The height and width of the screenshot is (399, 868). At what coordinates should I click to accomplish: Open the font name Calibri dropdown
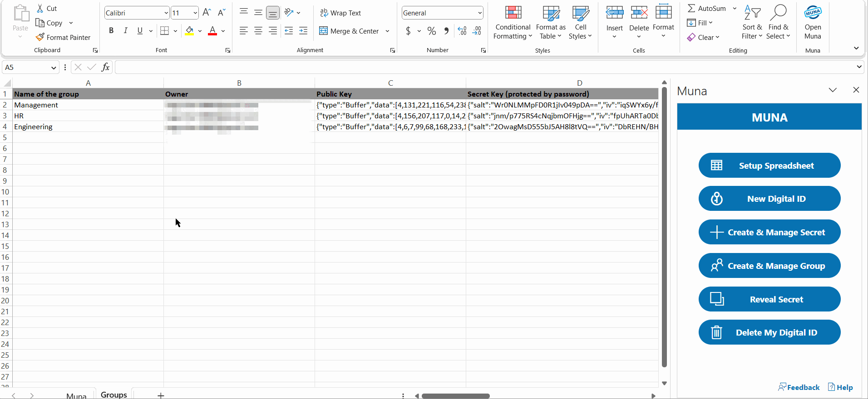(x=166, y=13)
